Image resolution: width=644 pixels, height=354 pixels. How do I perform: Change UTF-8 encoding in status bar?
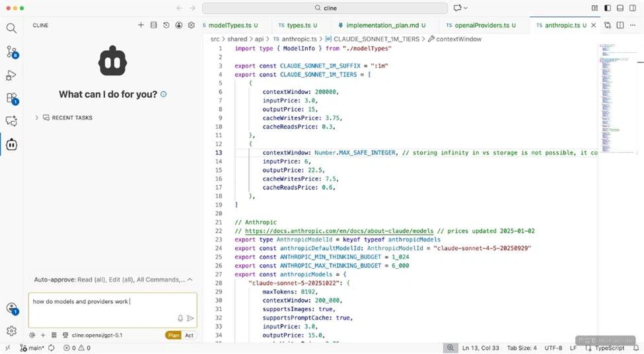click(x=554, y=348)
